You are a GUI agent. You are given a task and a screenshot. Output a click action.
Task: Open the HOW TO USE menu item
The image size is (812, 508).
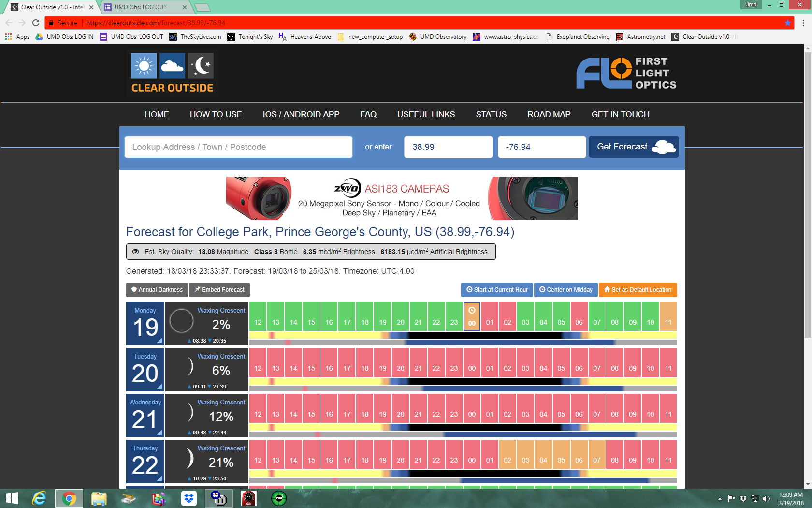(x=216, y=114)
